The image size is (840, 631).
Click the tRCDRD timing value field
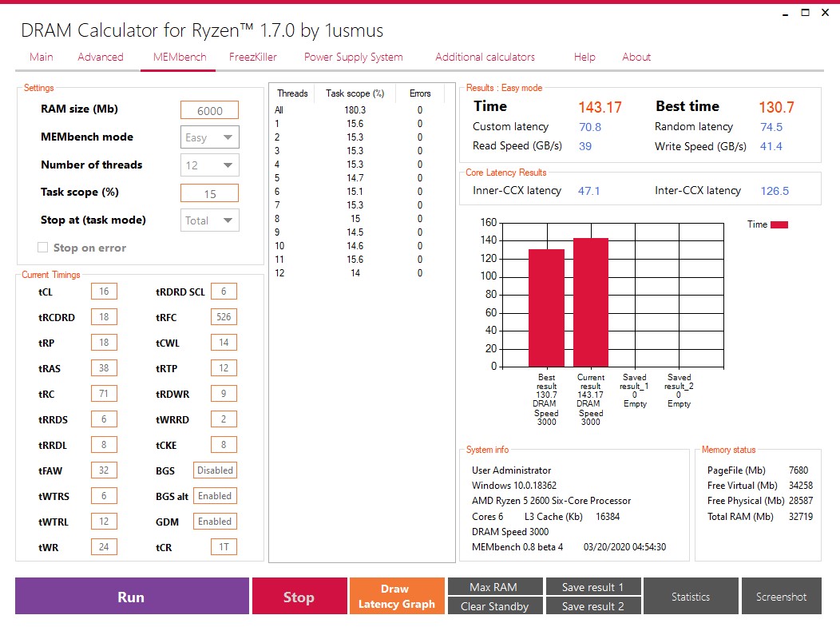pyautogui.click(x=104, y=317)
